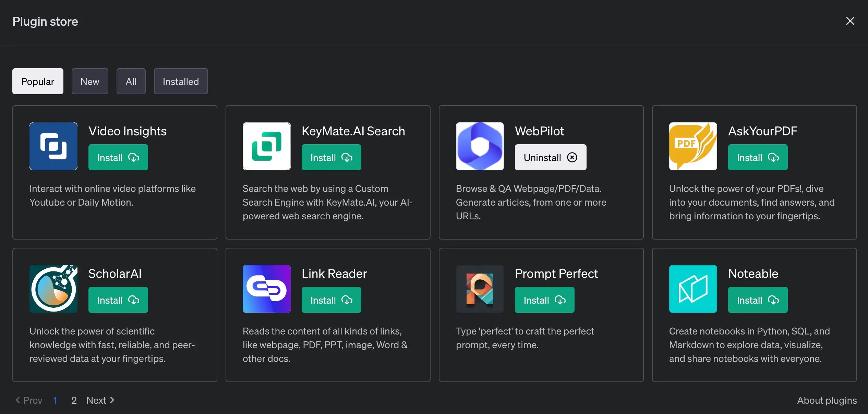Show the All plugins tab

131,82
